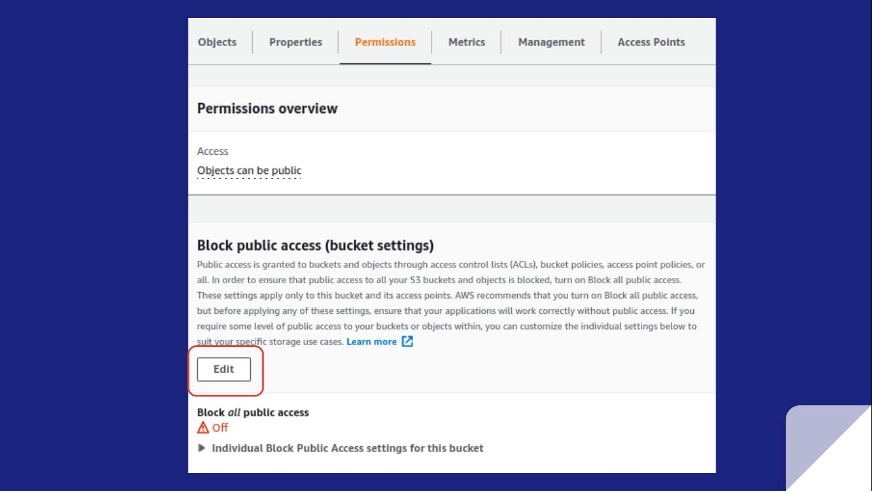
Task: Expand Individual Block Public Access settings arrow
Action: [x=202, y=448]
